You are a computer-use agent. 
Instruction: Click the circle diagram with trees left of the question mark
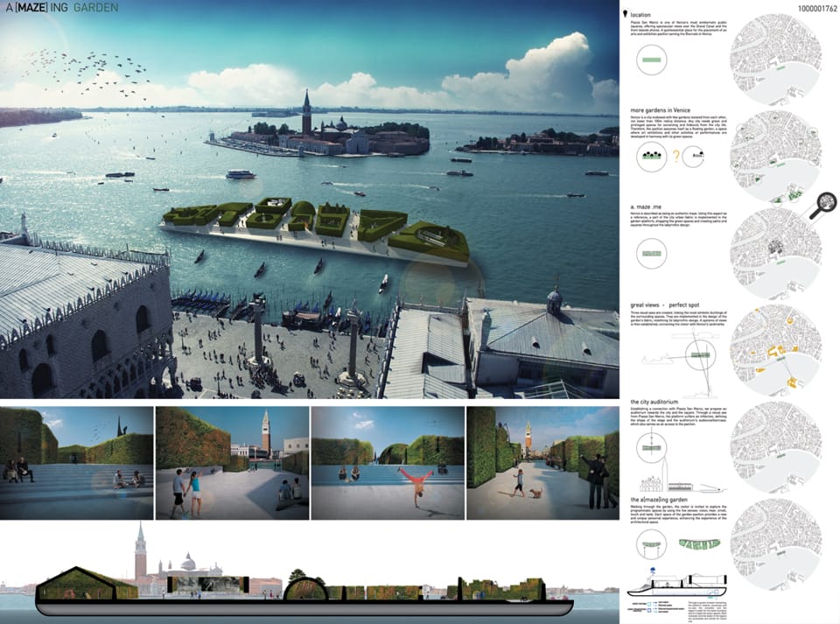651,157
